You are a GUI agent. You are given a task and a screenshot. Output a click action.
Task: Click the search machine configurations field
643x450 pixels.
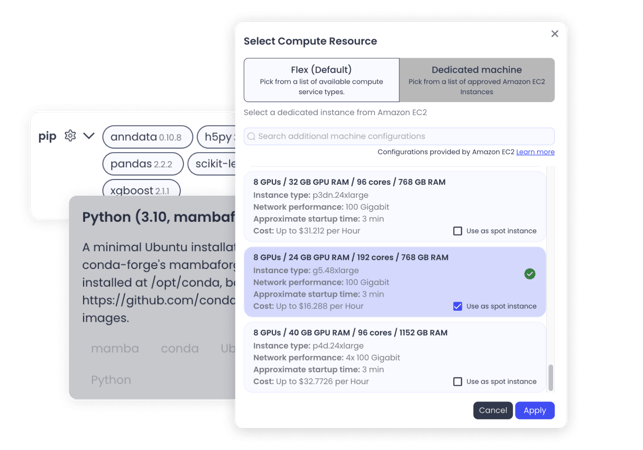(x=400, y=136)
